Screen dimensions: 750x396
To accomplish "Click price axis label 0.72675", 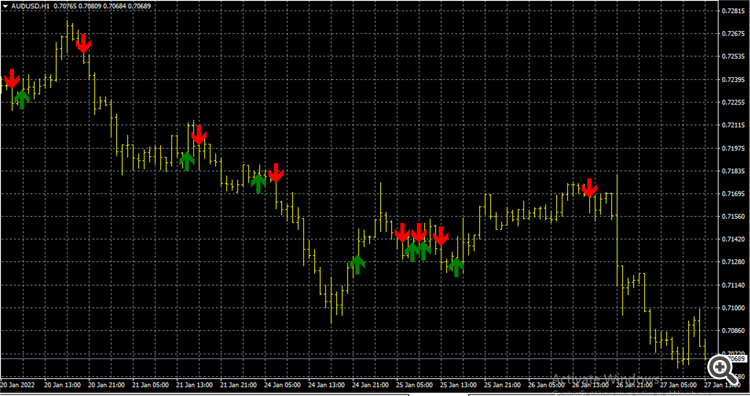I will [x=734, y=33].
